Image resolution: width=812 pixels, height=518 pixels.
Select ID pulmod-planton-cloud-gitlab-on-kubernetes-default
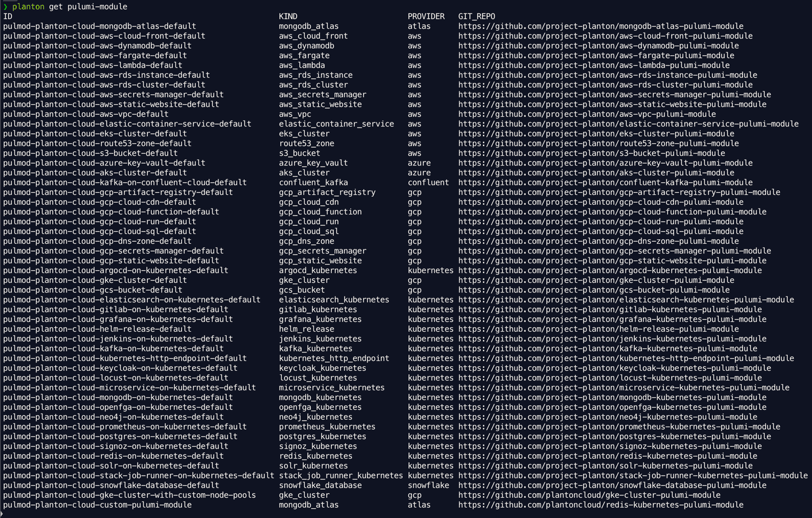116,309
